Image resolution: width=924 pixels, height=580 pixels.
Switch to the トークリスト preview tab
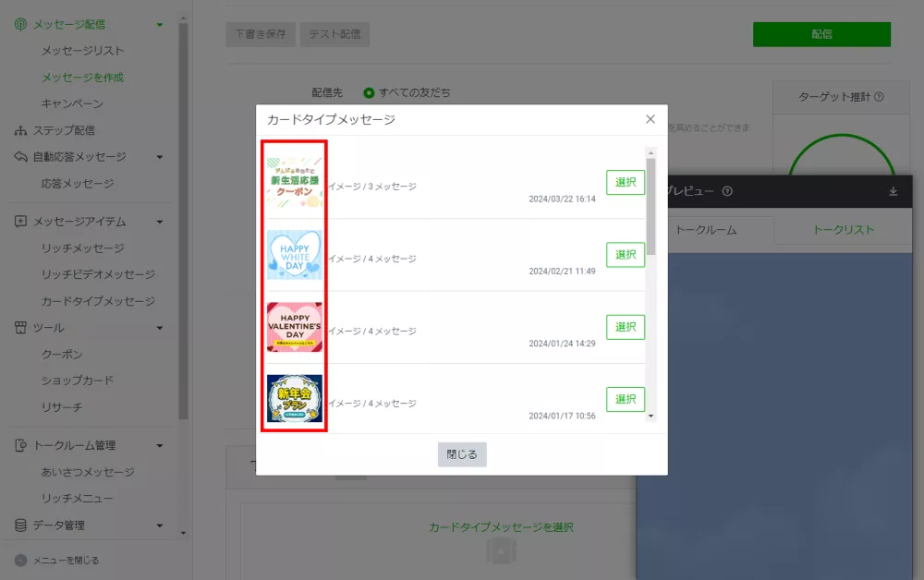tap(843, 230)
